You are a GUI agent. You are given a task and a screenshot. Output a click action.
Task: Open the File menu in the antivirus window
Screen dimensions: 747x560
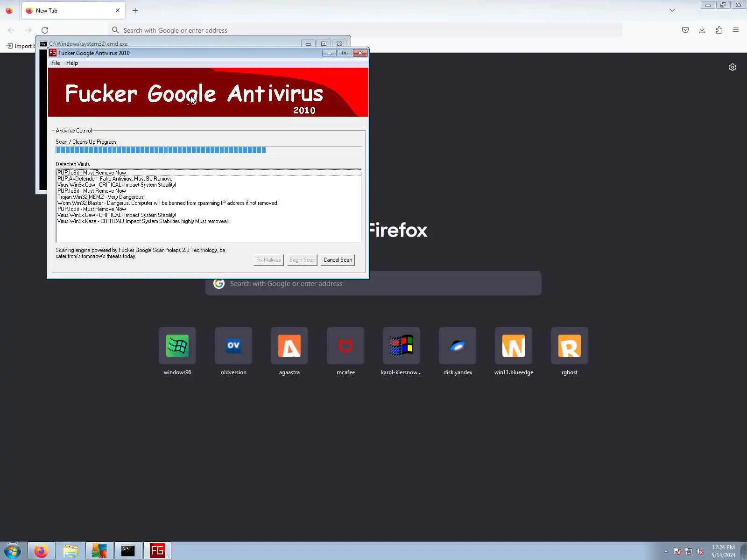tap(56, 63)
